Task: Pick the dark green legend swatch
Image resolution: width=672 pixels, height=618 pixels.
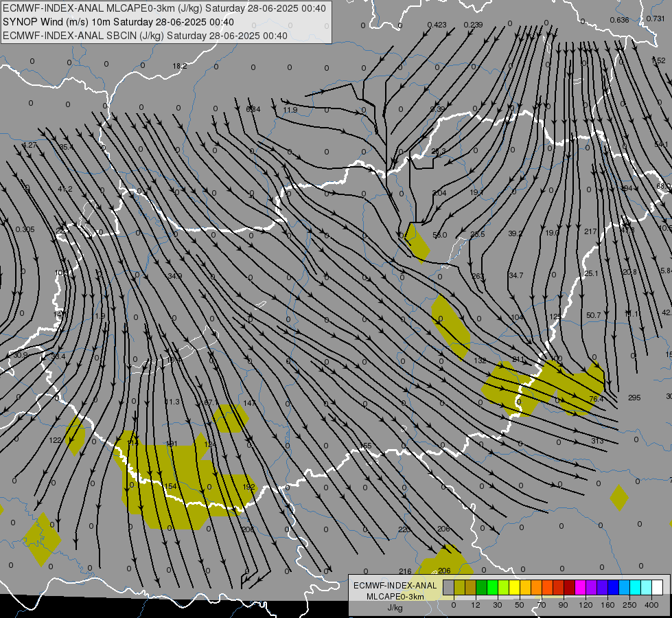Action: pyautogui.click(x=481, y=587)
